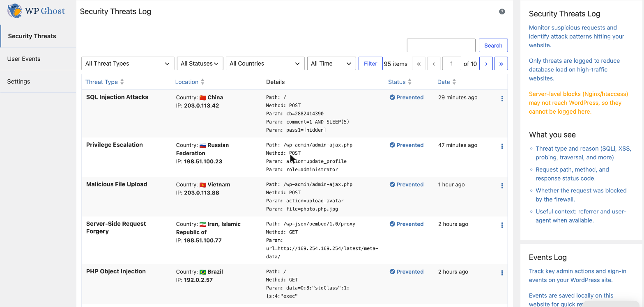Image resolution: width=644 pixels, height=307 pixels.
Task: Open the All Countries dropdown
Action: coord(265,64)
